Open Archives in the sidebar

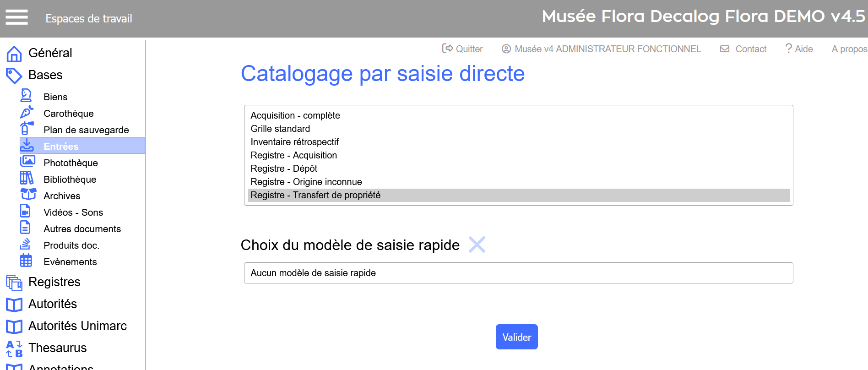(x=62, y=196)
